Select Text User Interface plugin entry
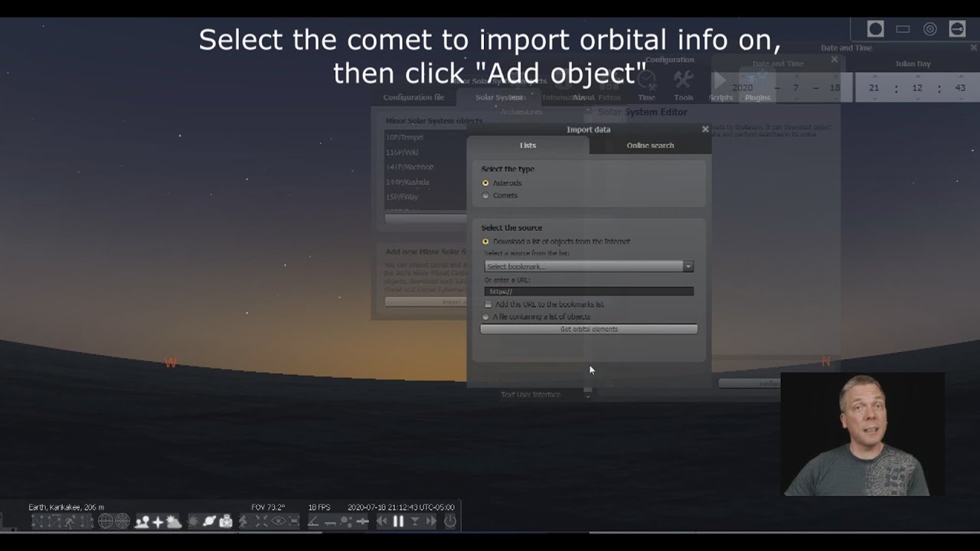The height and width of the screenshot is (551, 980). pyautogui.click(x=531, y=395)
